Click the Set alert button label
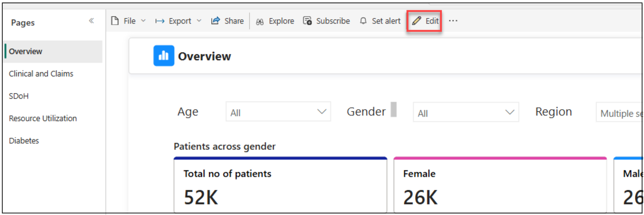The image size is (644, 215). click(x=386, y=21)
